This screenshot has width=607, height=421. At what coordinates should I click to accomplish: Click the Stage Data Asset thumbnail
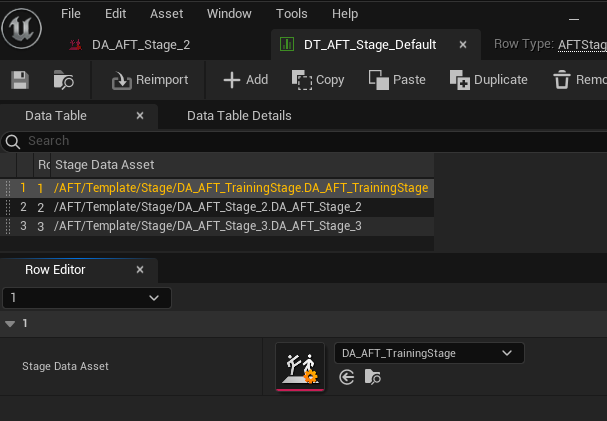[300, 366]
